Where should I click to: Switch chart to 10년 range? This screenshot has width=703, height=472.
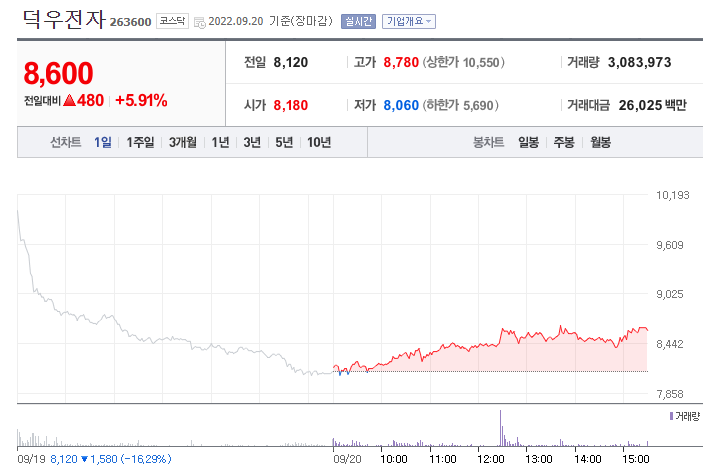[319, 142]
